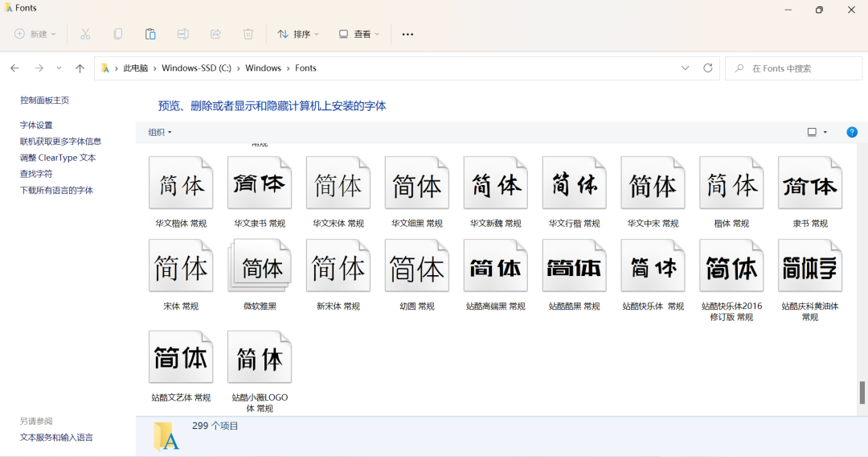The width and height of the screenshot is (868, 457).
Task: Select the 站酷快乐体 常规 font icon
Action: 653,266
